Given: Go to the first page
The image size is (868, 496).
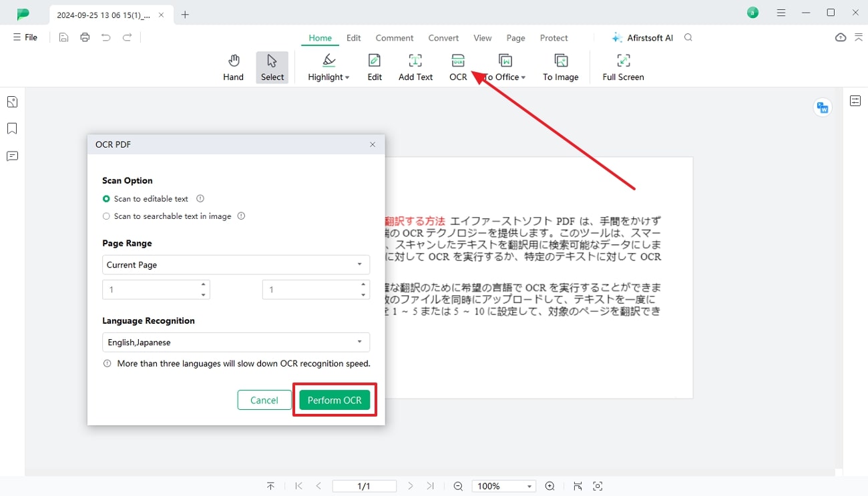Looking at the screenshot, I should (298, 486).
